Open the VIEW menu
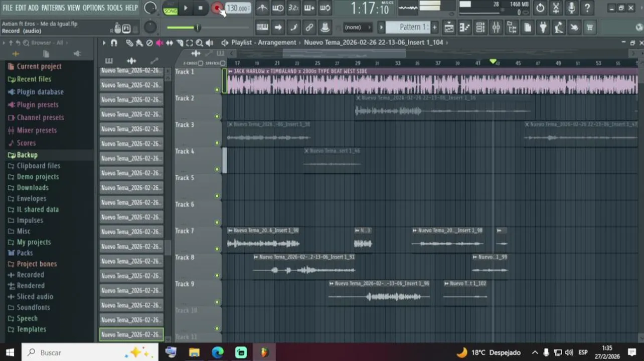The height and width of the screenshot is (361, 644). click(x=74, y=8)
